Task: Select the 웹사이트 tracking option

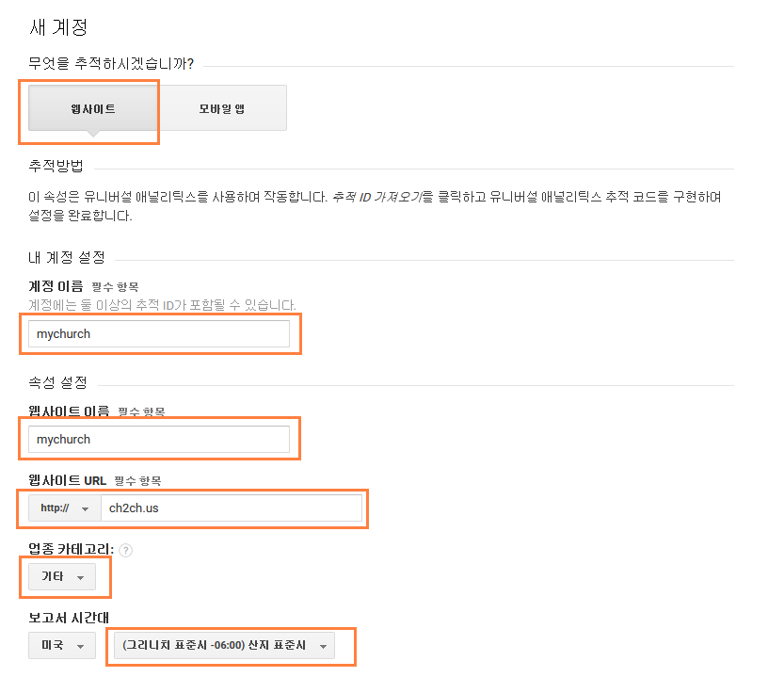Action: click(x=92, y=109)
